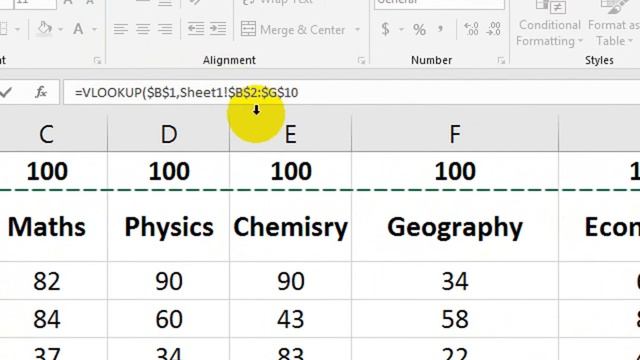Viewport: 640px width, 360px height.
Task: Select the 100 cell in column E
Action: 290,171
